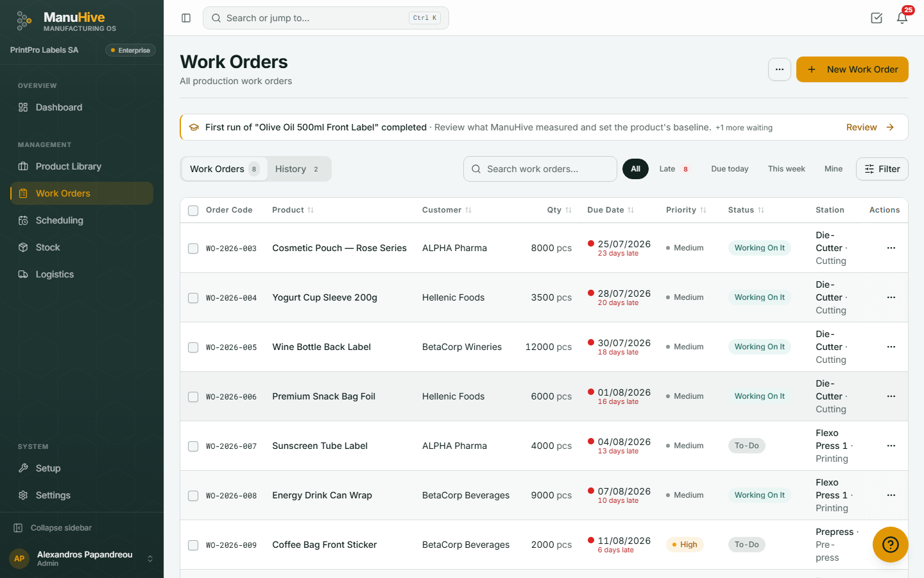
Task: Sort by the Due Date column
Action: 610,210
